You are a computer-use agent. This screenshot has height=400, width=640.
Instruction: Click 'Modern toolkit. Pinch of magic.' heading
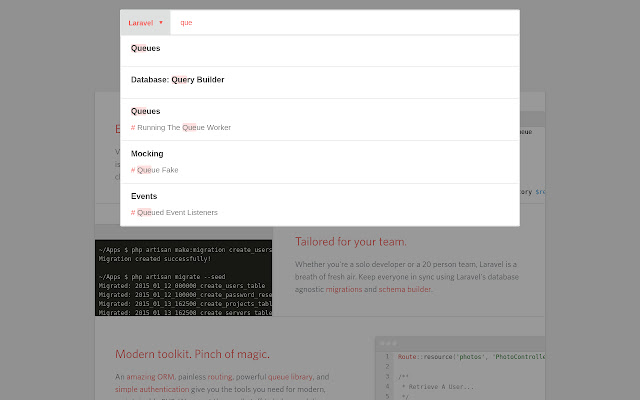pyautogui.click(x=192, y=354)
